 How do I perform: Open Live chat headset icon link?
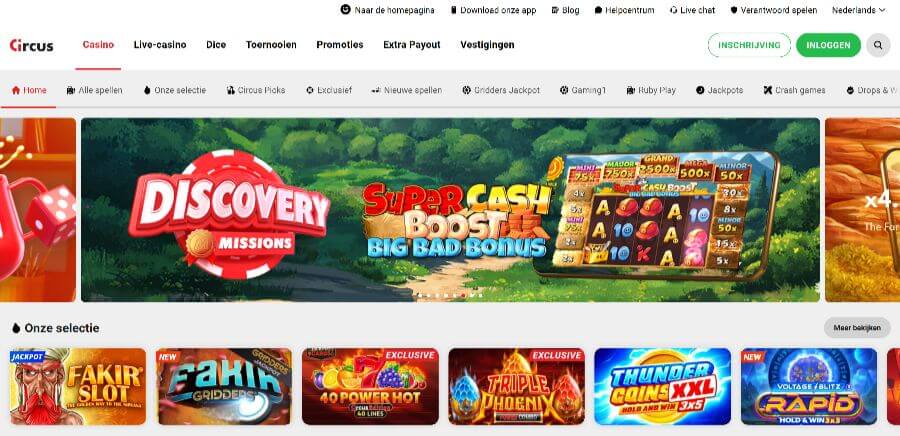[673, 10]
